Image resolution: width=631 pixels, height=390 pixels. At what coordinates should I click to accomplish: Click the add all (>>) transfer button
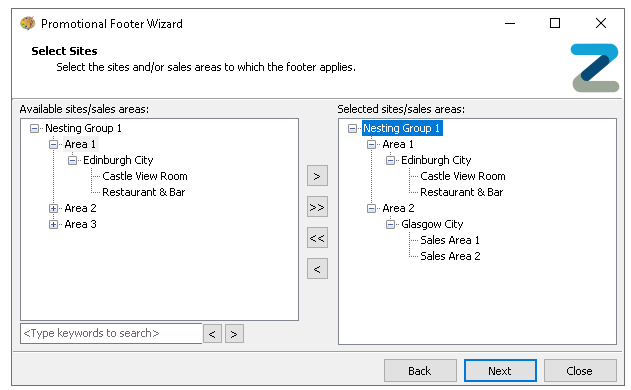317,207
